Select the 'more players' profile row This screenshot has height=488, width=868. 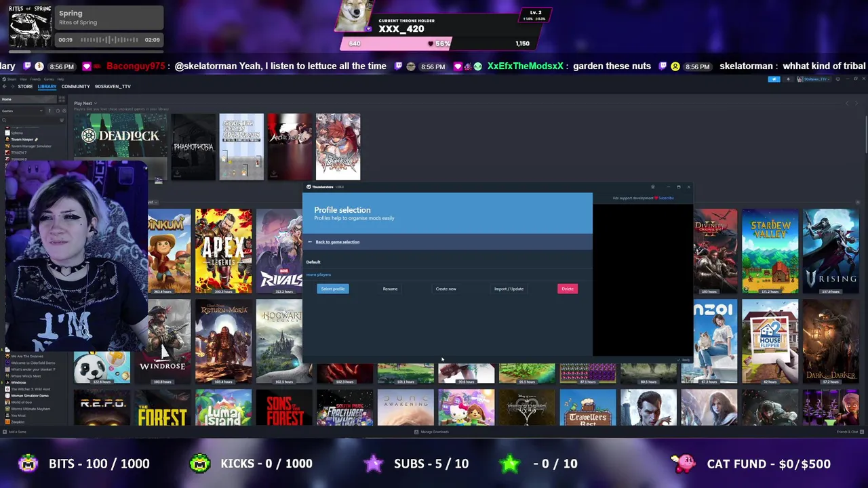(448, 274)
